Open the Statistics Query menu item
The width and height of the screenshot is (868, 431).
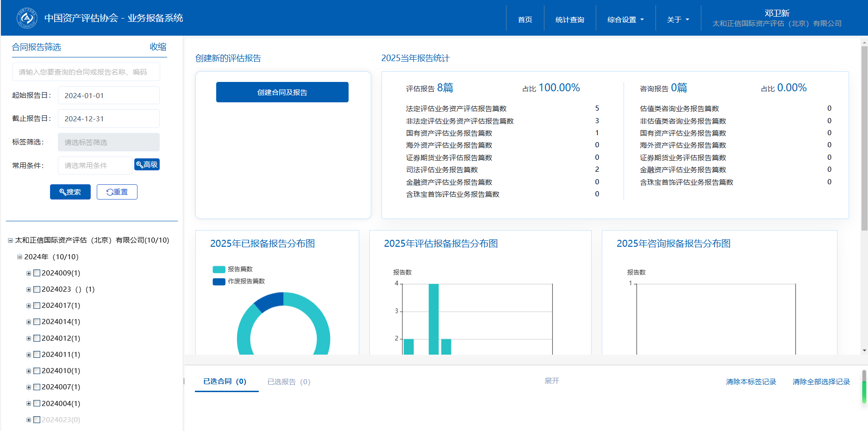click(x=569, y=19)
